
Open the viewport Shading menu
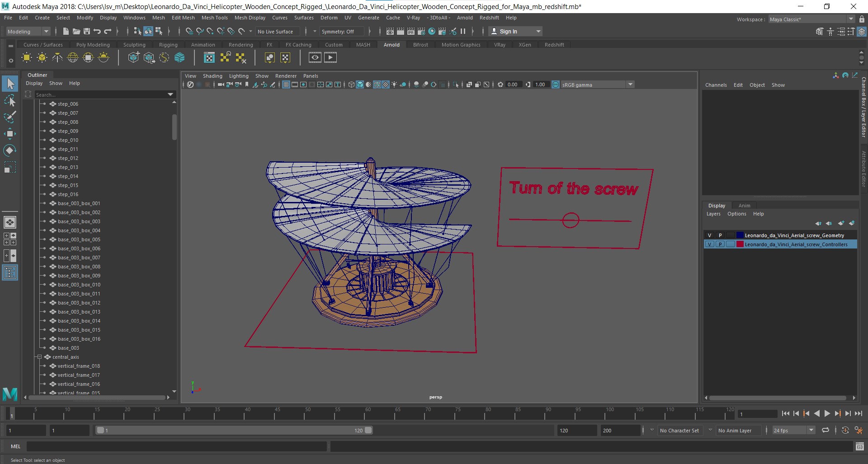(212, 76)
